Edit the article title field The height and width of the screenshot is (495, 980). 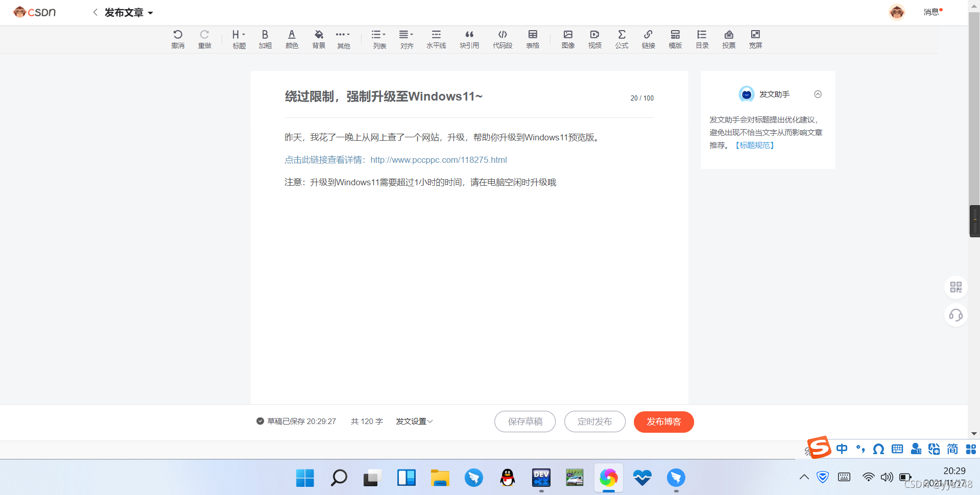click(455, 96)
